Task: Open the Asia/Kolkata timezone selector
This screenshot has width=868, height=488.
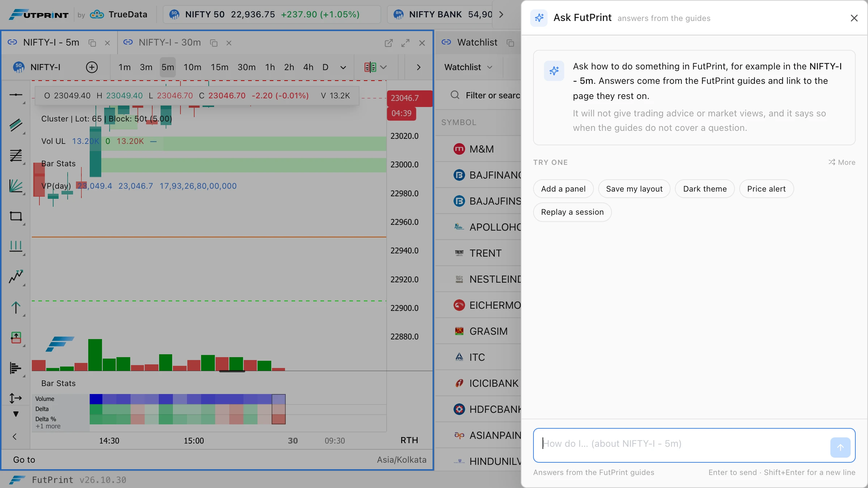Action: click(401, 460)
